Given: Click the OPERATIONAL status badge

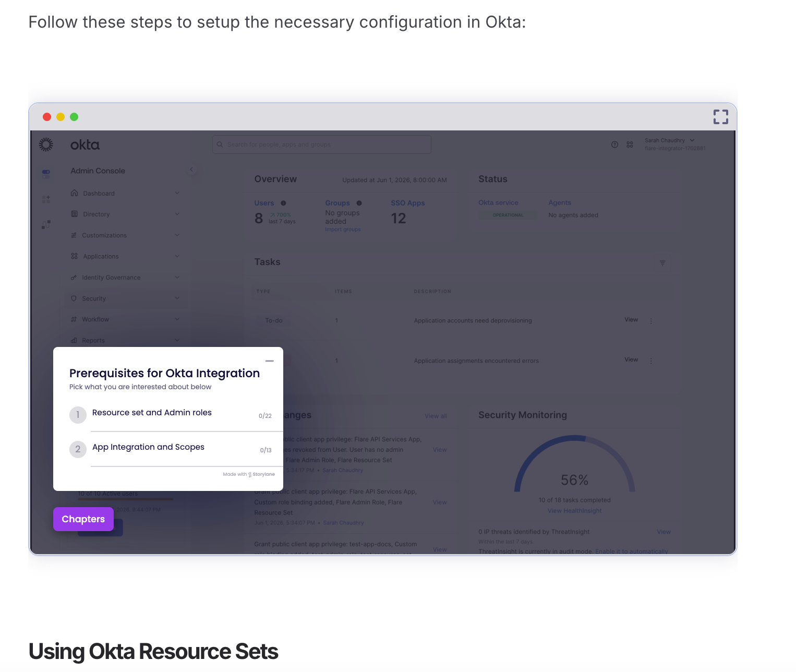Looking at the screenshot, I should click(508, 215).
